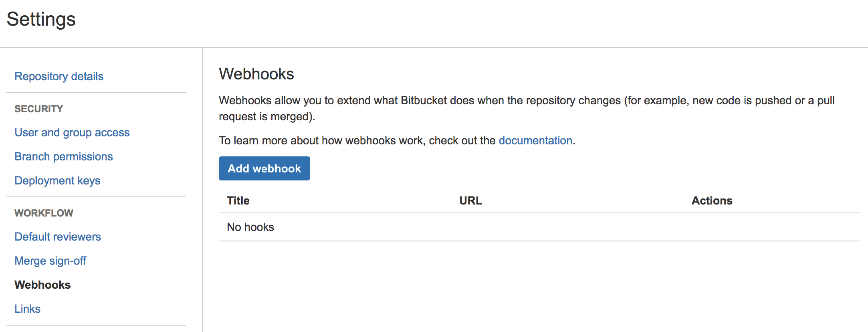
Task: Click the Title column header
Action: [238, 200]
